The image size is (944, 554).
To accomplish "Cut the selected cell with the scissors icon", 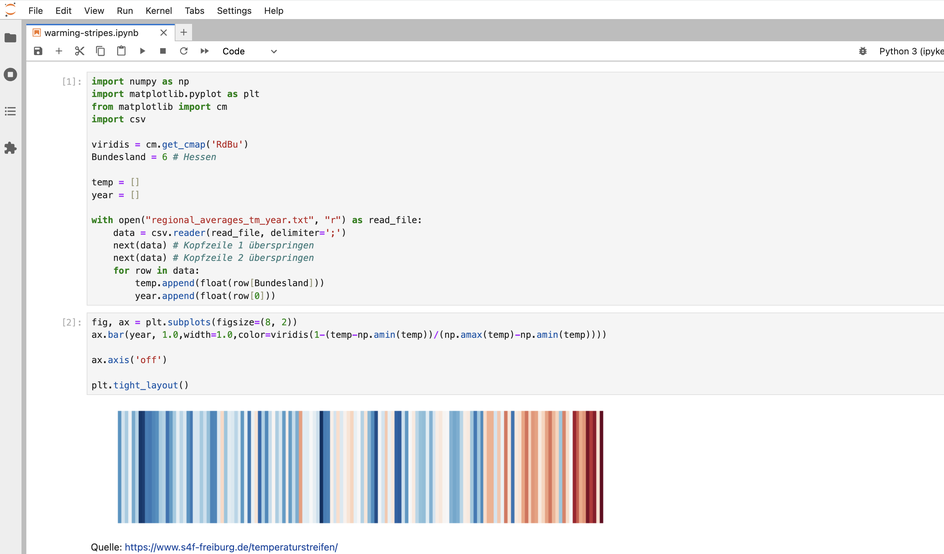I will pos(79,51).
